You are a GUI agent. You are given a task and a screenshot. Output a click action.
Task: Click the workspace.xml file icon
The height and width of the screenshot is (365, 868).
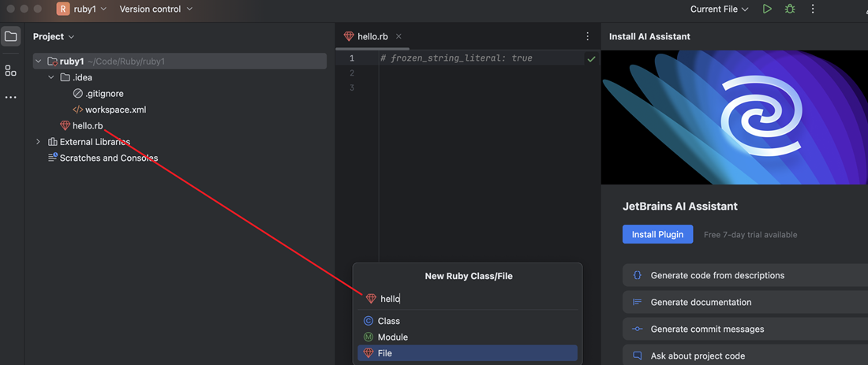77,110
